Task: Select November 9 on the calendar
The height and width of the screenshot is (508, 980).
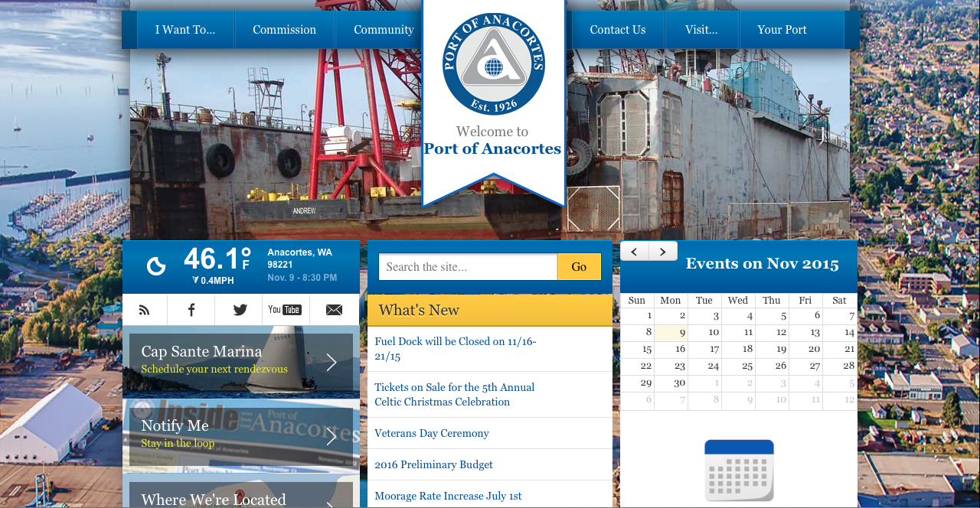Action: pyautogui.click(x=671, y=333)
